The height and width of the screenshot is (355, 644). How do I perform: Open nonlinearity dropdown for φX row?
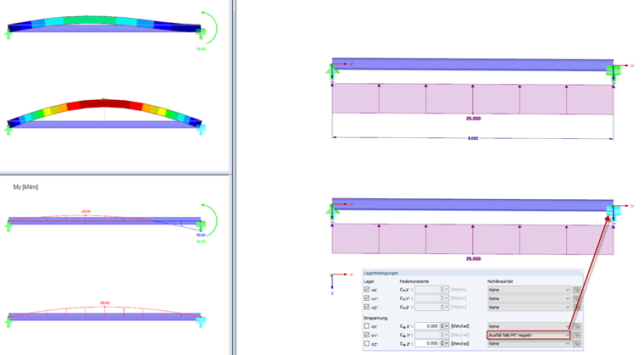[x=529, y=326]
